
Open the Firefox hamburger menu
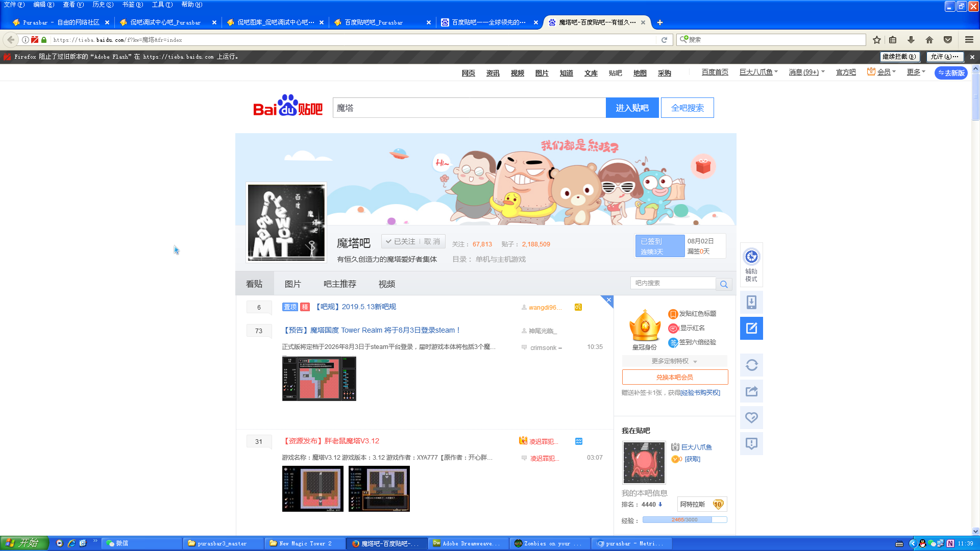pos(969,40)
